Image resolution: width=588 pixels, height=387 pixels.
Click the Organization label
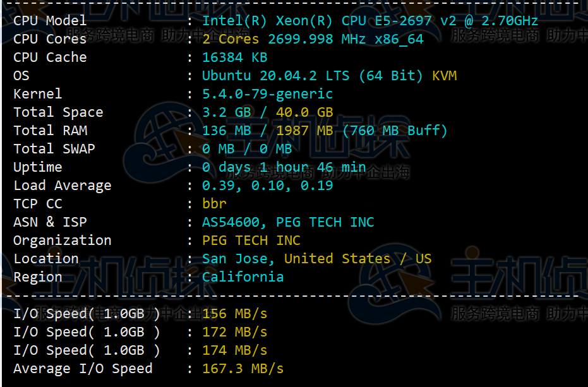(63, 241)
